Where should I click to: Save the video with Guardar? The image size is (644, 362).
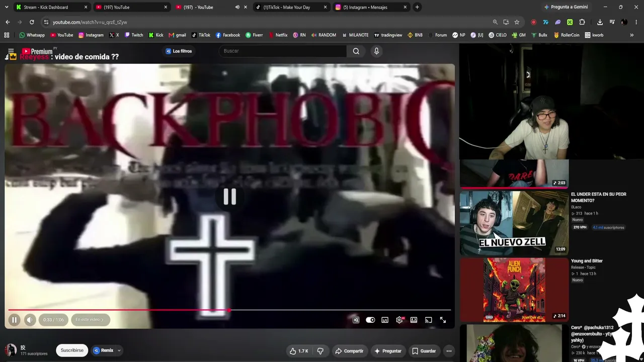(424, 351)
